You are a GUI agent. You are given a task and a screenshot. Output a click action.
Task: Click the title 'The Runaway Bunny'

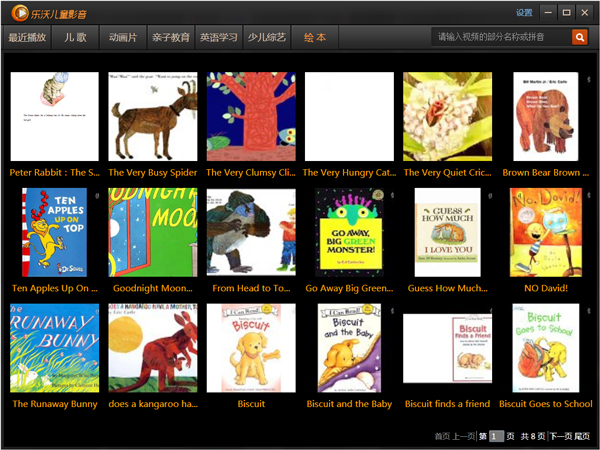tap(54, 404)
